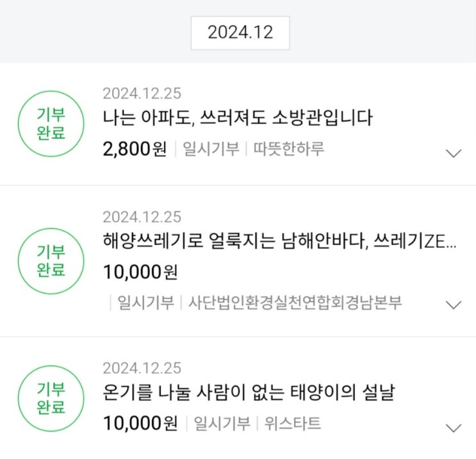Open the 따뜻한하루 organization link

pyautogui.click(x=288, y=149)
